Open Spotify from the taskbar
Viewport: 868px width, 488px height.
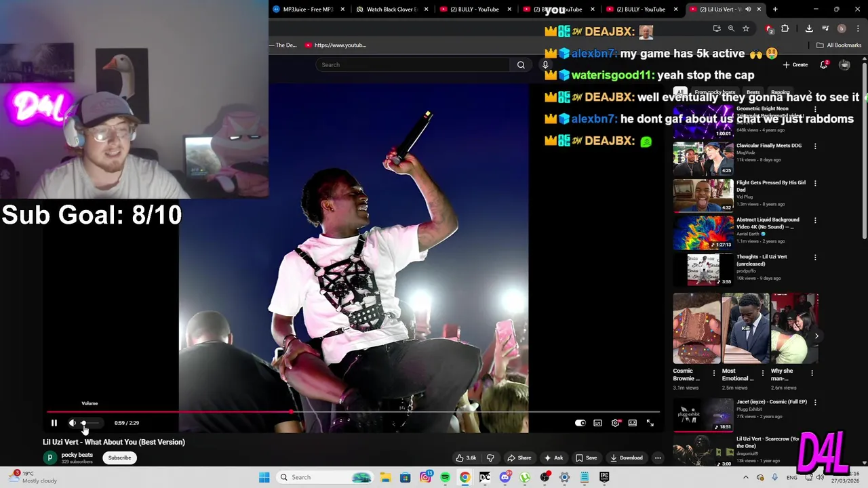coord(445,477)
